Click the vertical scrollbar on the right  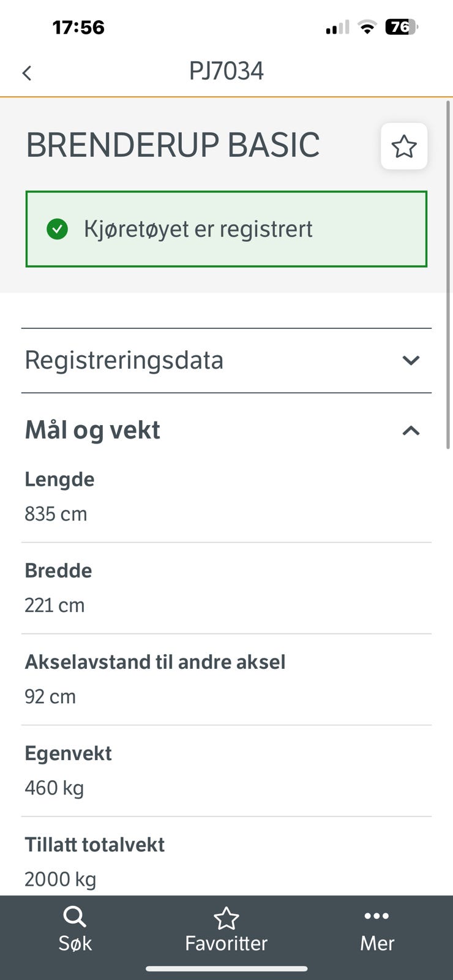[x=448, y=276]
